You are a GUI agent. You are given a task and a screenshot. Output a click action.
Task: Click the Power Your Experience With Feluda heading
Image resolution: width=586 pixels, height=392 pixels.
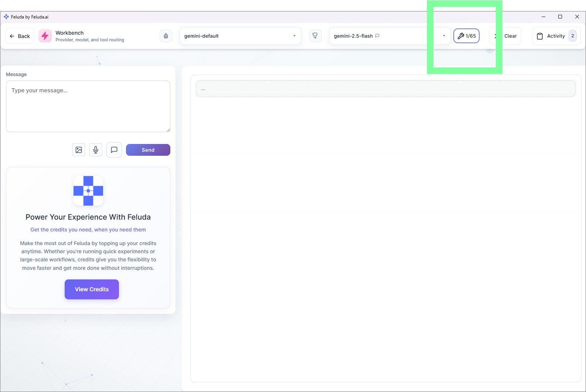[88, 217]
